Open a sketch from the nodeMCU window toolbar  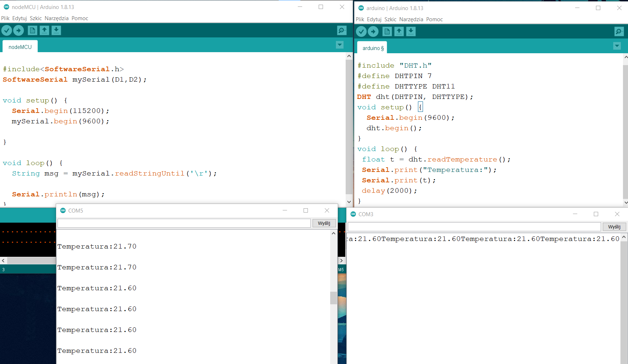coord(44,30)
